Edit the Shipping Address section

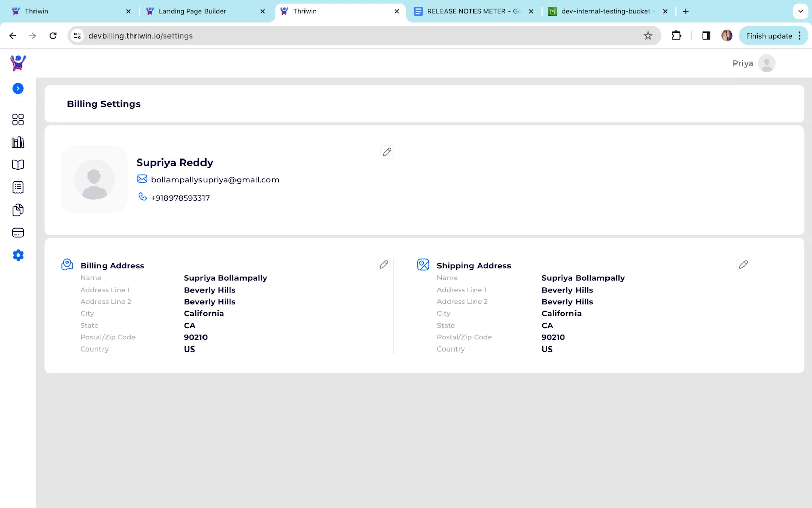(x=743, y=264)
